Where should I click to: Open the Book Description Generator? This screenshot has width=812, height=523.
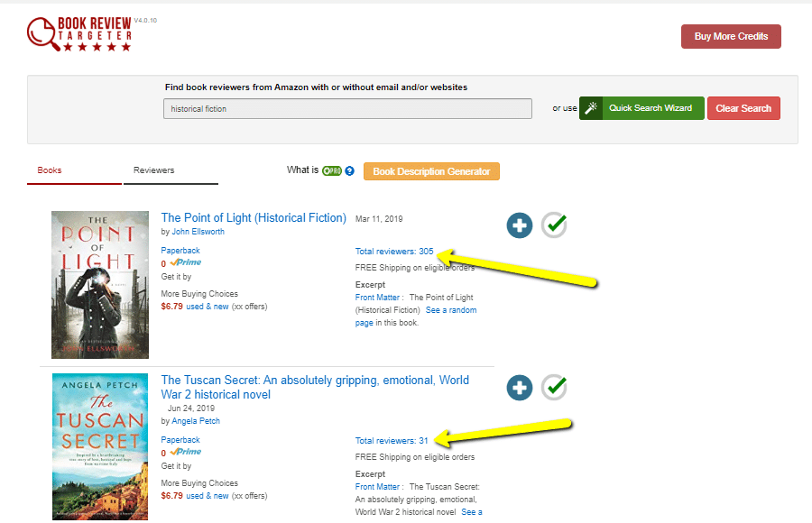[431, 170]
